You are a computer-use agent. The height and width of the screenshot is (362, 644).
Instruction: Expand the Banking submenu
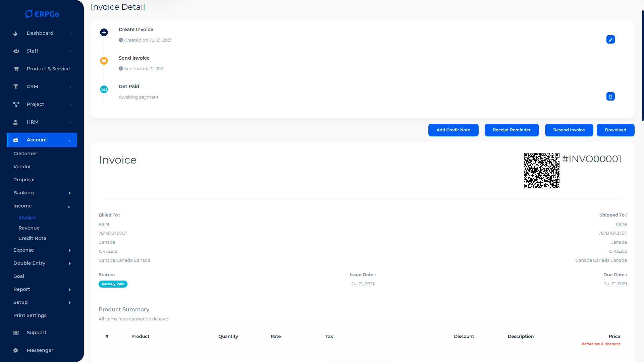click(70, 193)
